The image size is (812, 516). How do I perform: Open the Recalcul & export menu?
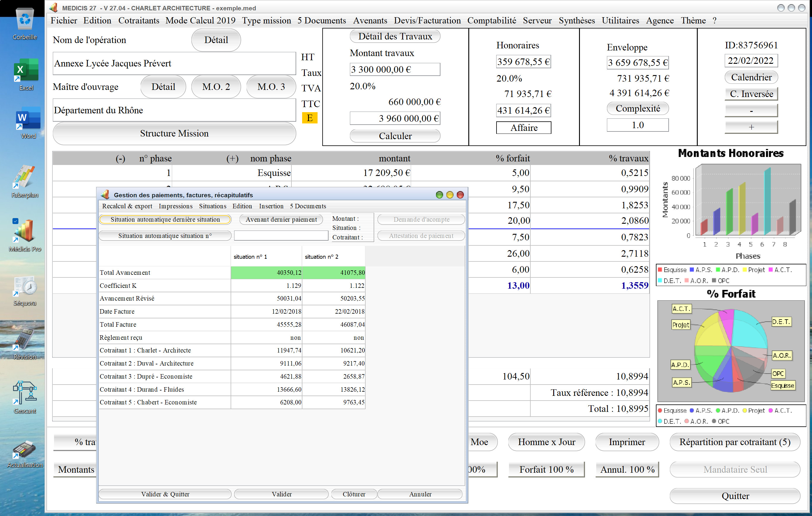click(x=127, y=206)
